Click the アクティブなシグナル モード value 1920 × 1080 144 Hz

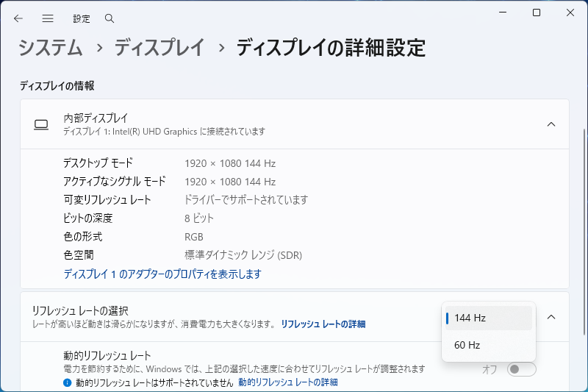tap(230, 182)
